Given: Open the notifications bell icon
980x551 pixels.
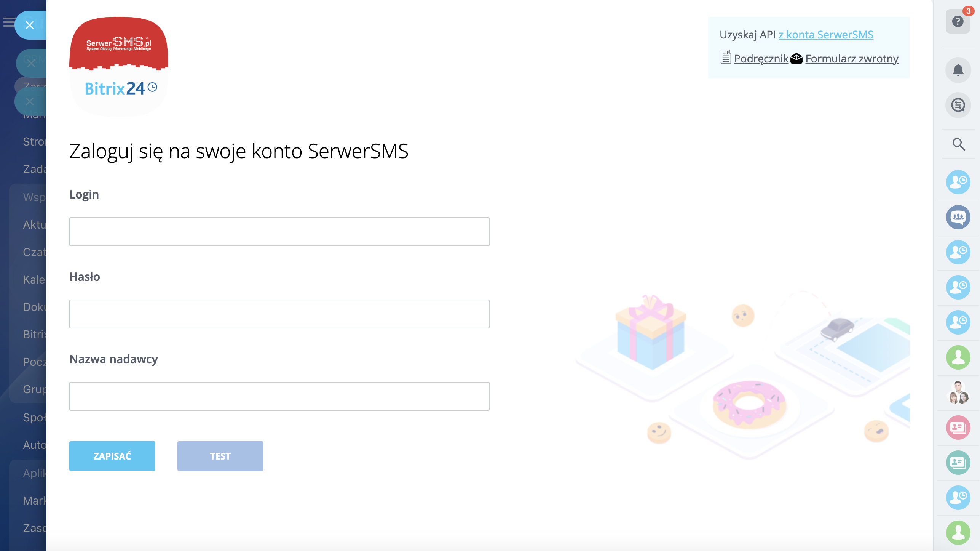Looking at the screenshot, I should pos(958,70).
